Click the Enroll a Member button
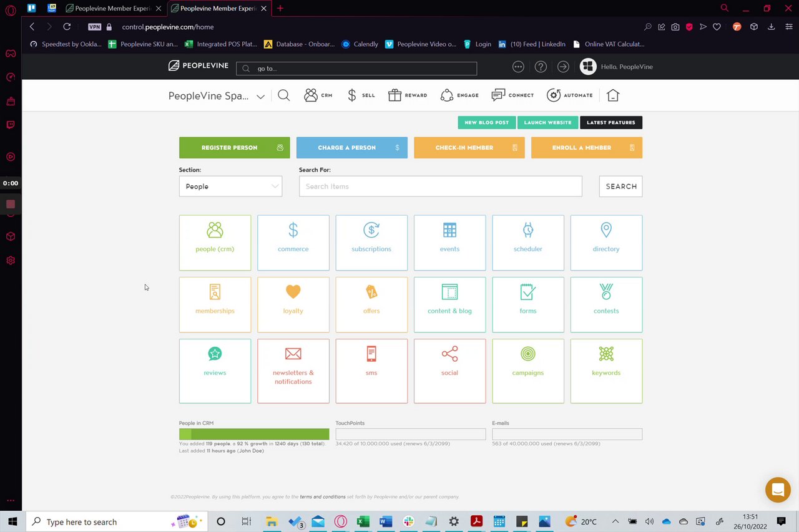 587,148
